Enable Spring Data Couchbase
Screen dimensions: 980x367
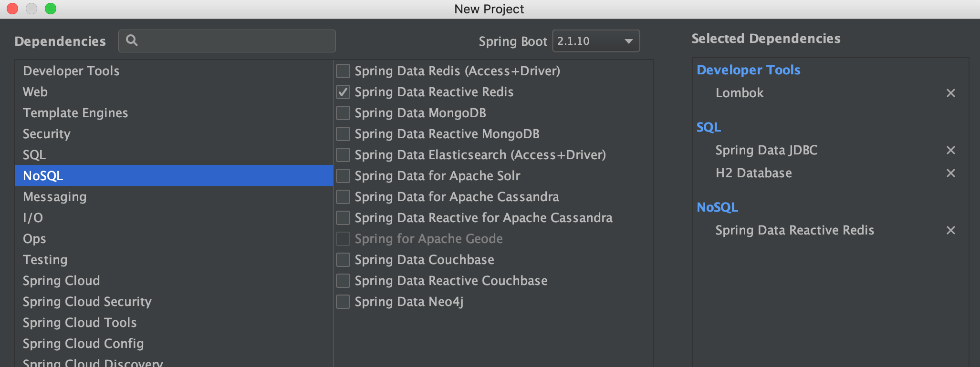(343, 259)
